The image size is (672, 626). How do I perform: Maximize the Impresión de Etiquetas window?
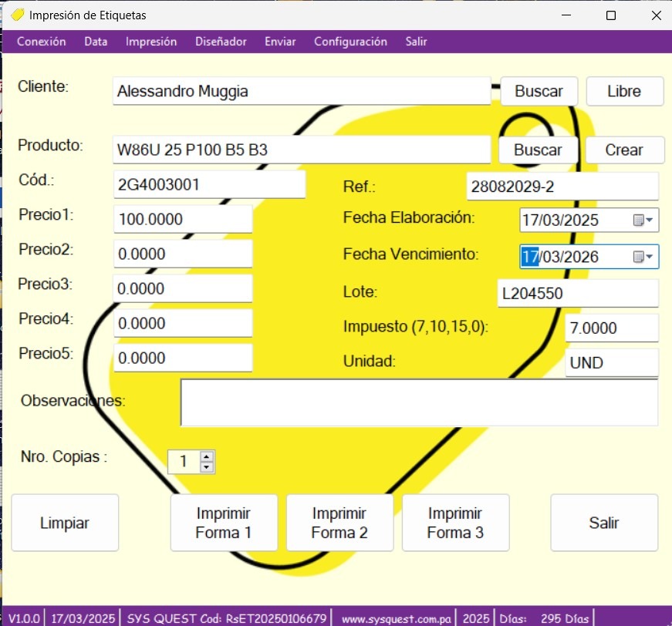[x=610, y=15]
